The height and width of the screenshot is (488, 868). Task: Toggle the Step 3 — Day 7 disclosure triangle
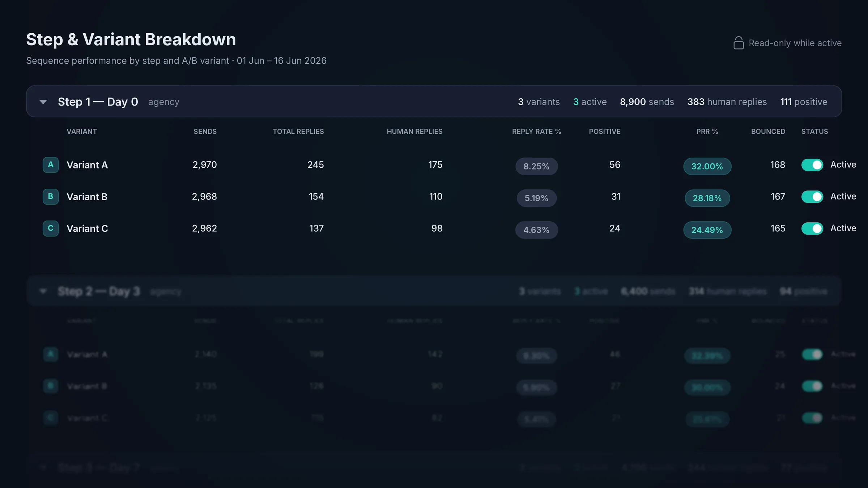(x=43, y=468)
